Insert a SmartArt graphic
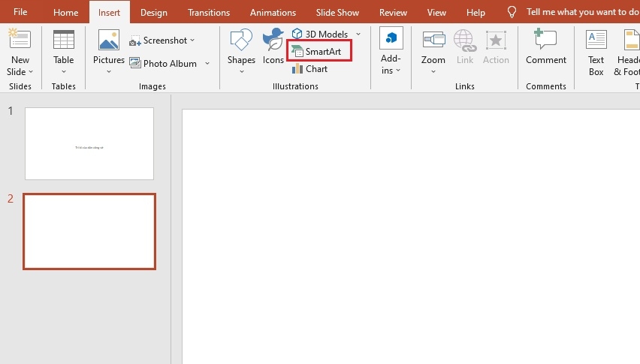Image resolution: width=640 pixels, height=364 pixels. 319,51
